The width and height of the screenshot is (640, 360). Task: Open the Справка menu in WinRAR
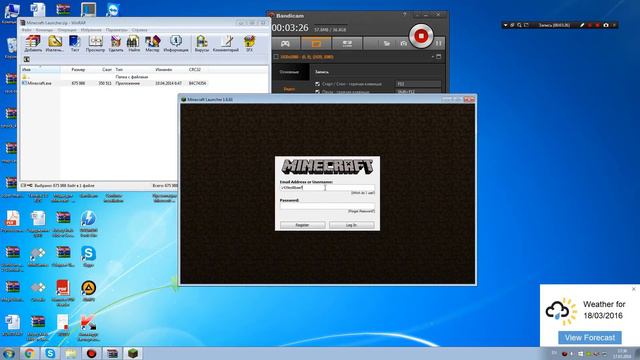pyautogui.click(x=140, y=30)
